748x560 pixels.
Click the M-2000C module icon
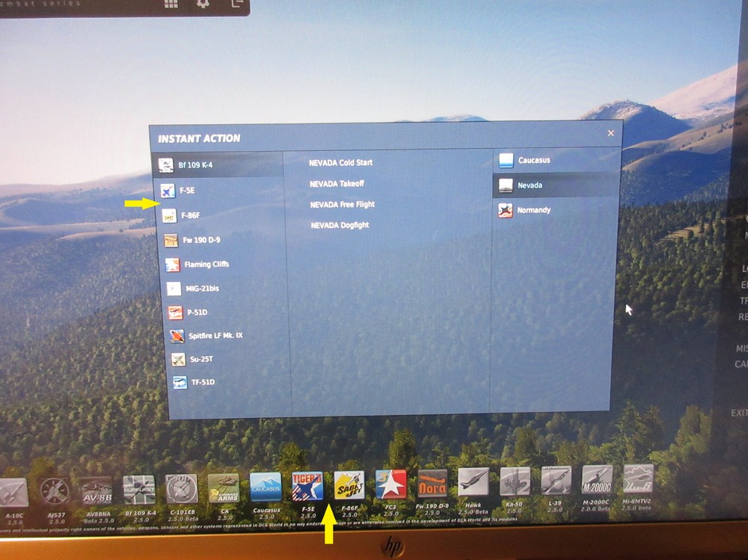[x=597, y=480]
